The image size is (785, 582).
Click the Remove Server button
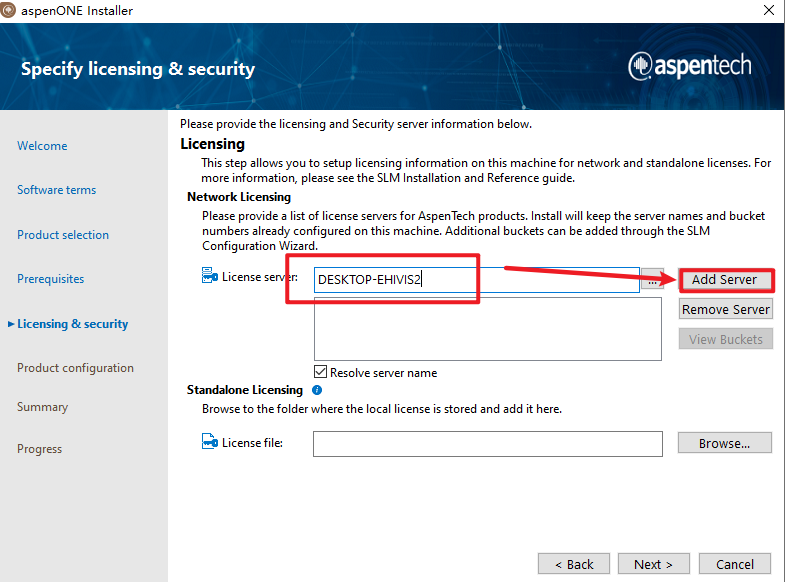tap(725, 309)
